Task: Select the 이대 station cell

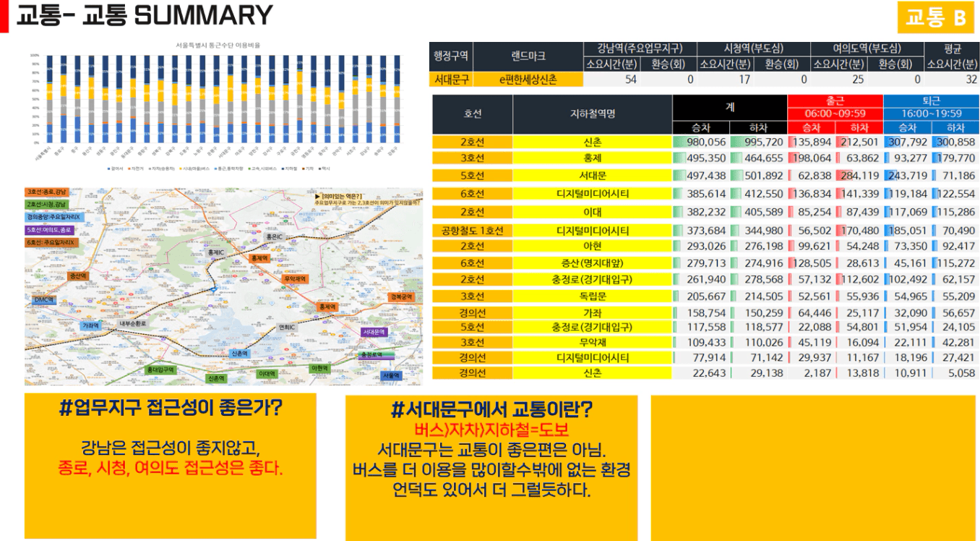Action: (592, 212)
